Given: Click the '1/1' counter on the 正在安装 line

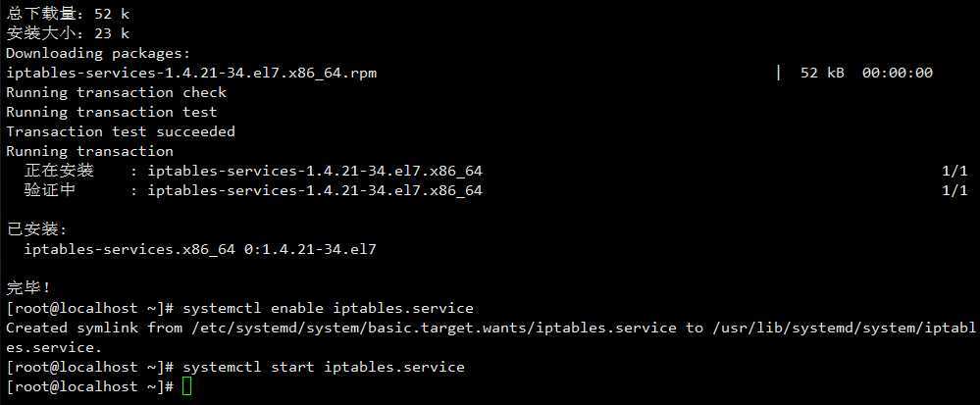Looking at the screenshot, I should 954,171.
